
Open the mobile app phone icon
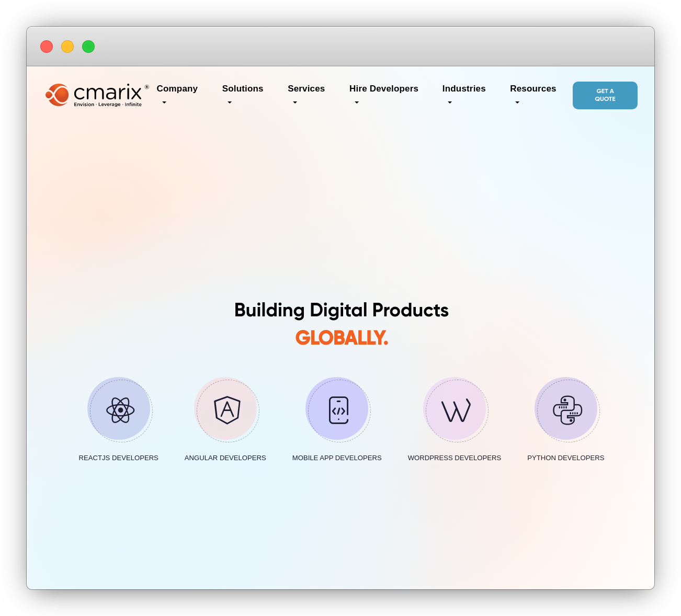pyautogui.click(x=339, y=410)
